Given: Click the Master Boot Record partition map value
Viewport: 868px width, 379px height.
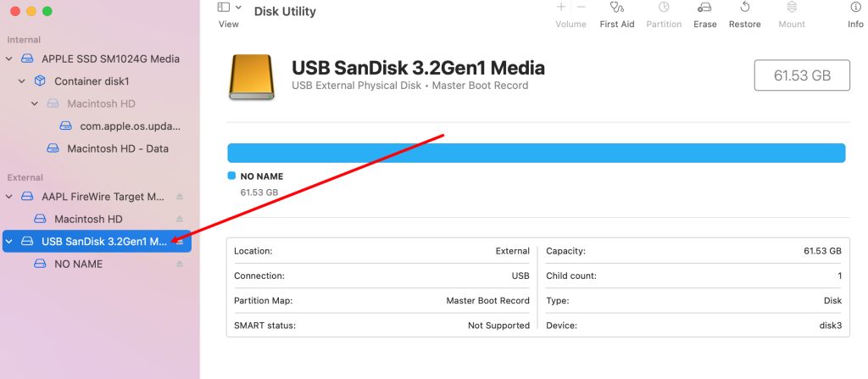Looking at the screenshot, I should click(487, 300).
